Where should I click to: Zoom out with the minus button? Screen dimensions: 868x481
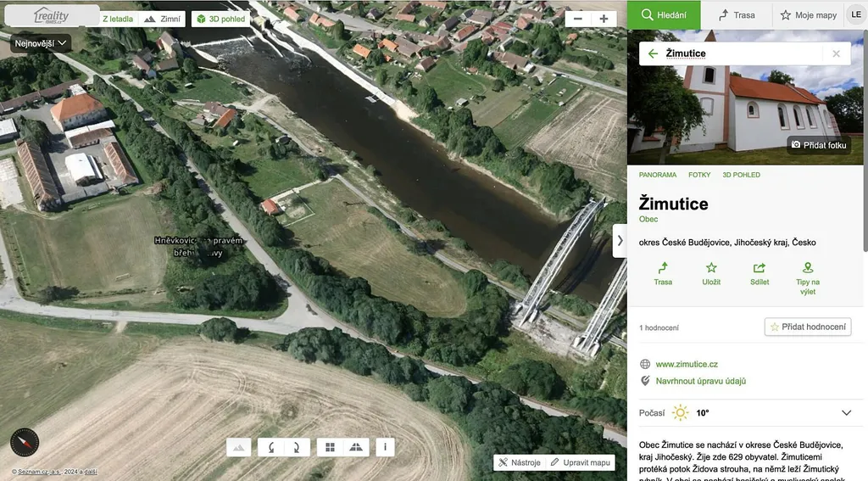[x=578, y=19]
